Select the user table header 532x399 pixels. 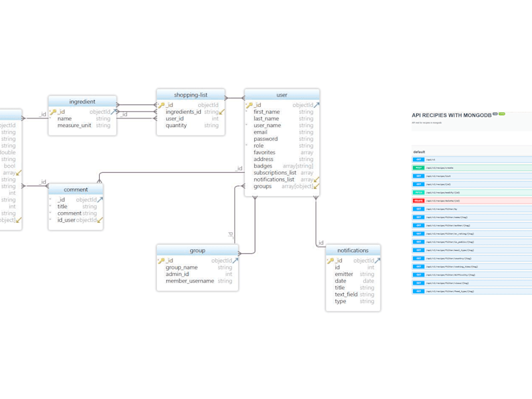coord(282,94)
